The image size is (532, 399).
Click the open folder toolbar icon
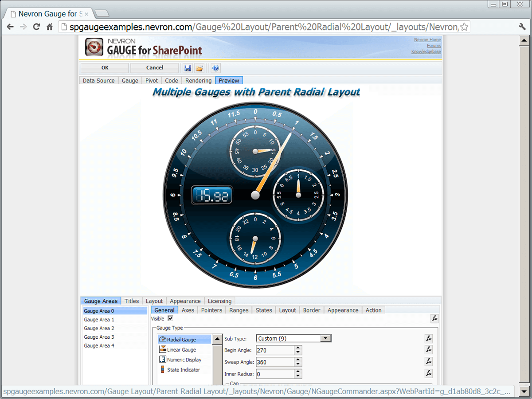pyautogui.click(x=199, y=68)
